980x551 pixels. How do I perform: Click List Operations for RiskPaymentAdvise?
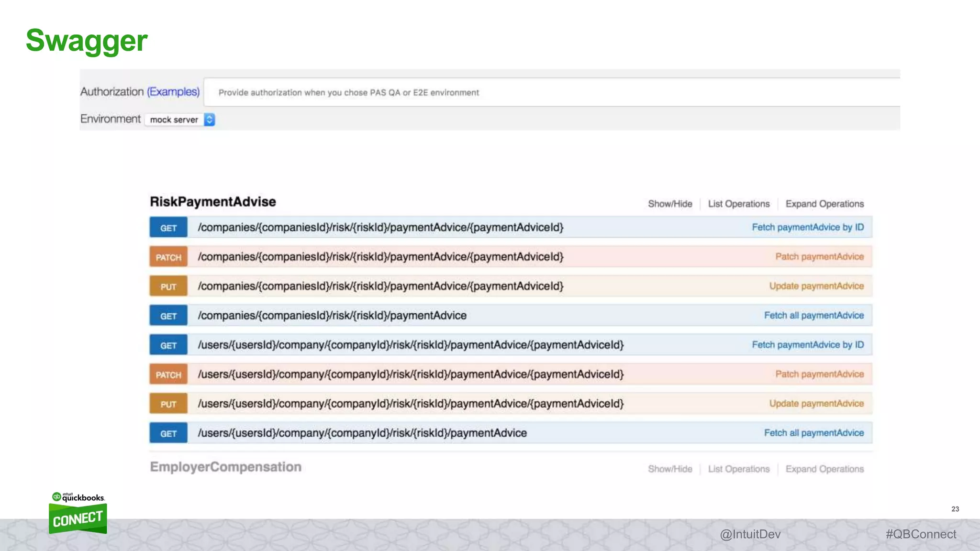tap(738, 204)
